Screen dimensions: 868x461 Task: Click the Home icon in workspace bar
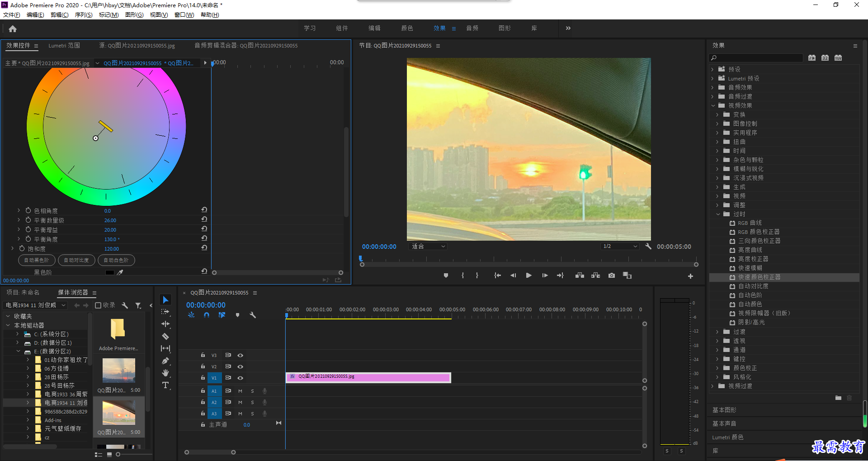13,29
